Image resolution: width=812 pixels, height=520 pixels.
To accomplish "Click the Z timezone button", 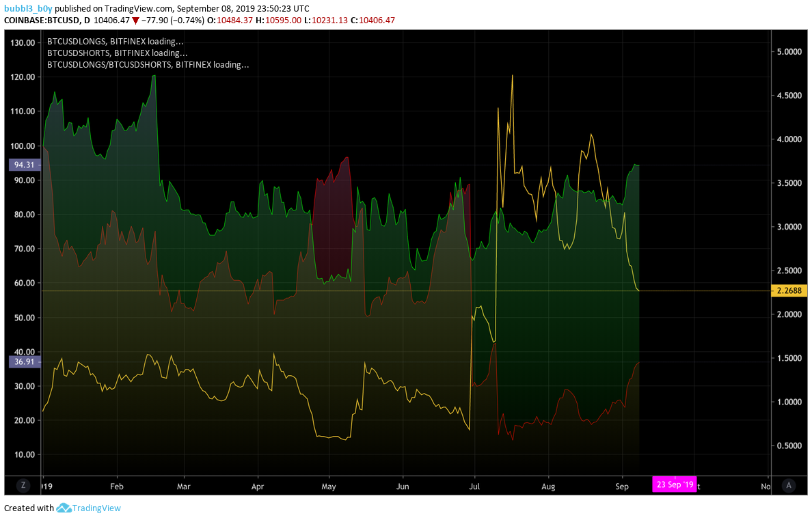I will pos(23,485).
